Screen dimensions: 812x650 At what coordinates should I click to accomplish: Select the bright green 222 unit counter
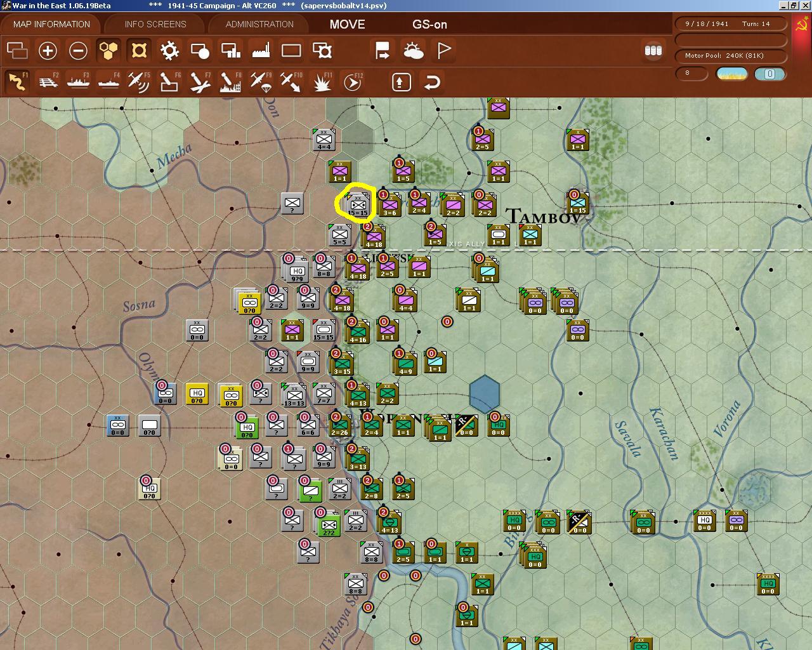329,525
